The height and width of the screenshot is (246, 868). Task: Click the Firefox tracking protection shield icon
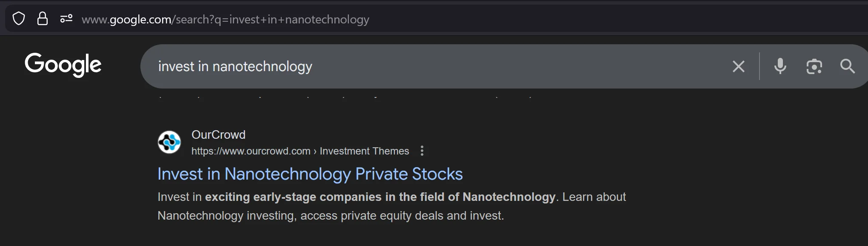point(19,19)
